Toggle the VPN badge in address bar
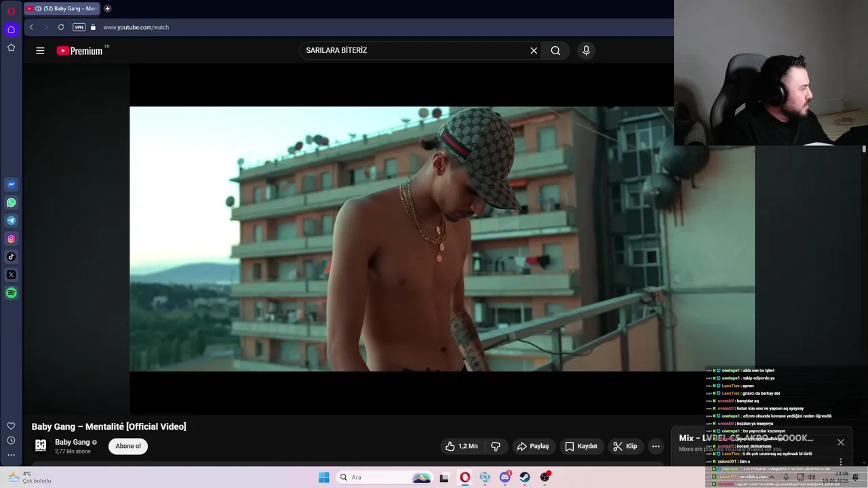Screen dimensions: 868x488 (x=79, y=27)
